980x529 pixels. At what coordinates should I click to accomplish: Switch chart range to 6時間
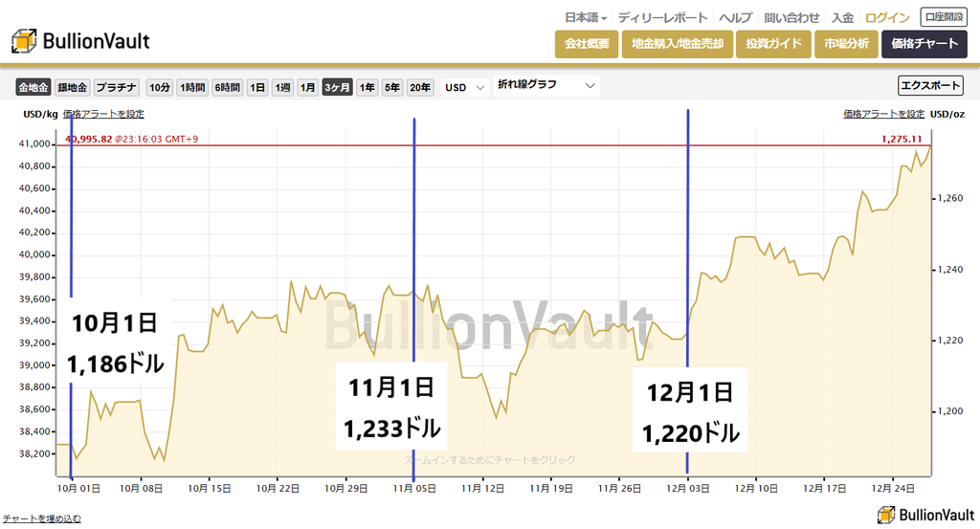[228, 87]
